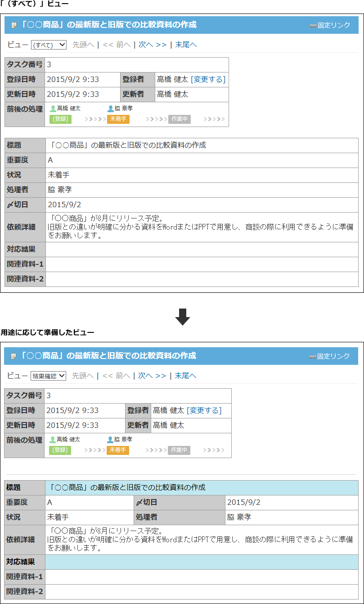
Task: Click 更新者 value 高橋 健太 in lower view
Action: click(x=169, y=426)
